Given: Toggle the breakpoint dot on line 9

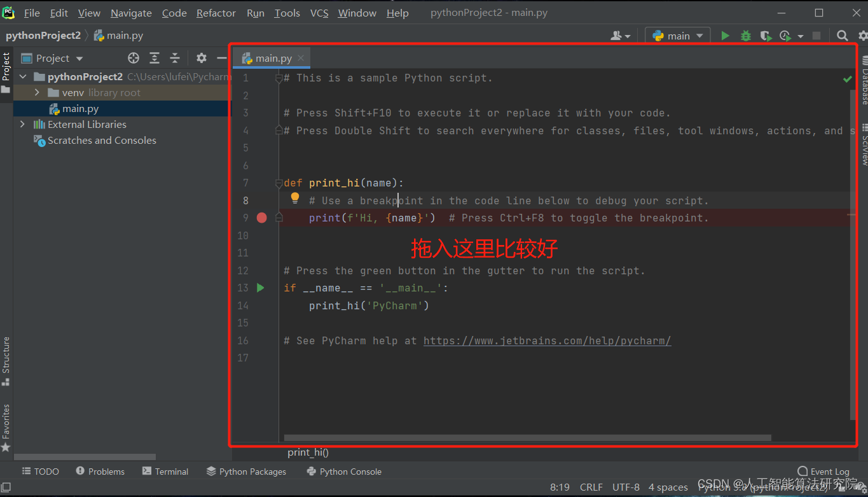Looking at the screenshot, I should 261,218.
